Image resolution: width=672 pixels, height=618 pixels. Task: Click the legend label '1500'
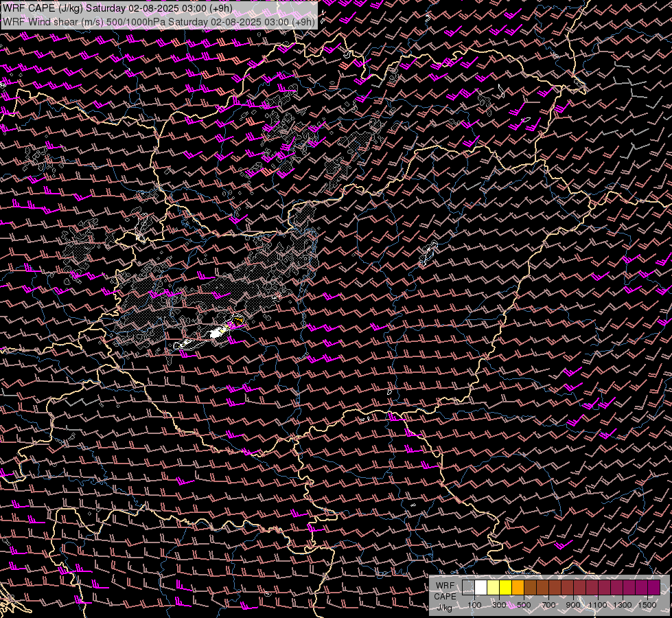click(647, 605)
